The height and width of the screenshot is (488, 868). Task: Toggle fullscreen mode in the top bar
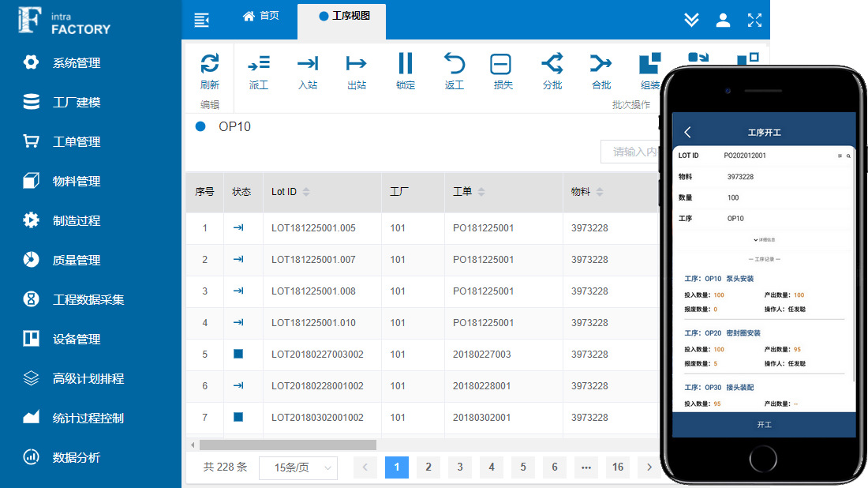coord(754,20)
